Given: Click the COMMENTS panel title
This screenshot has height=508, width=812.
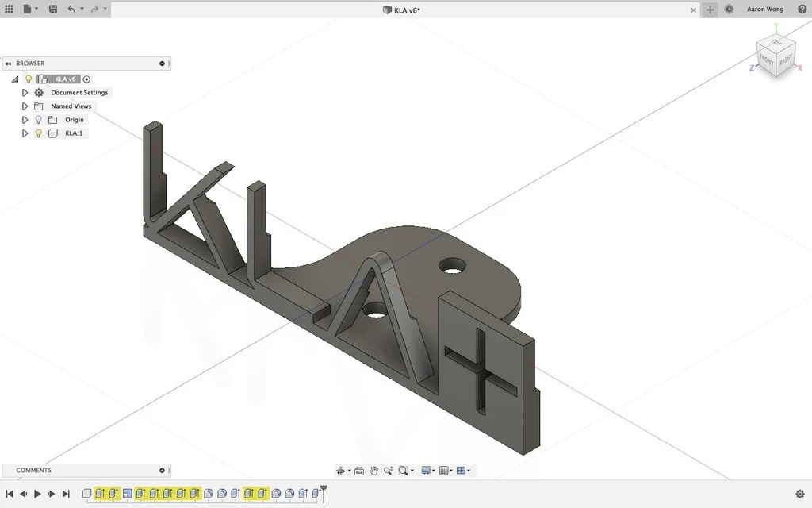Looking at the screenshot, I should [33, 470].
